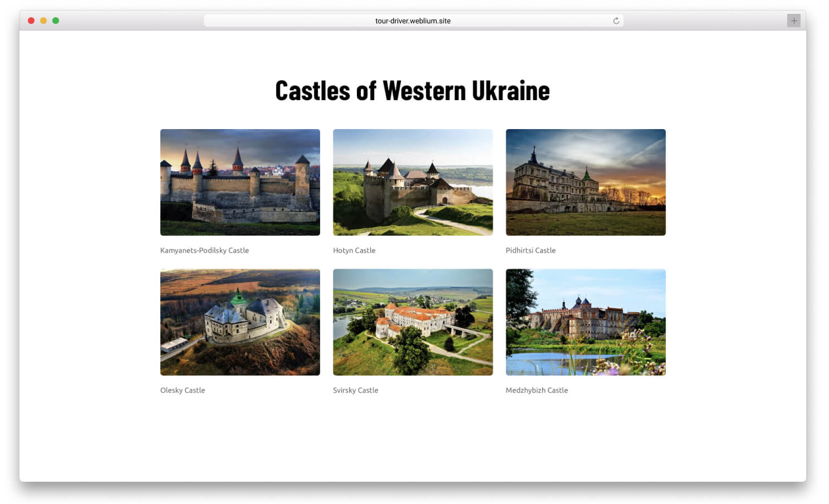Close the window with red button
Screen dimensions: 829x504
31,21
